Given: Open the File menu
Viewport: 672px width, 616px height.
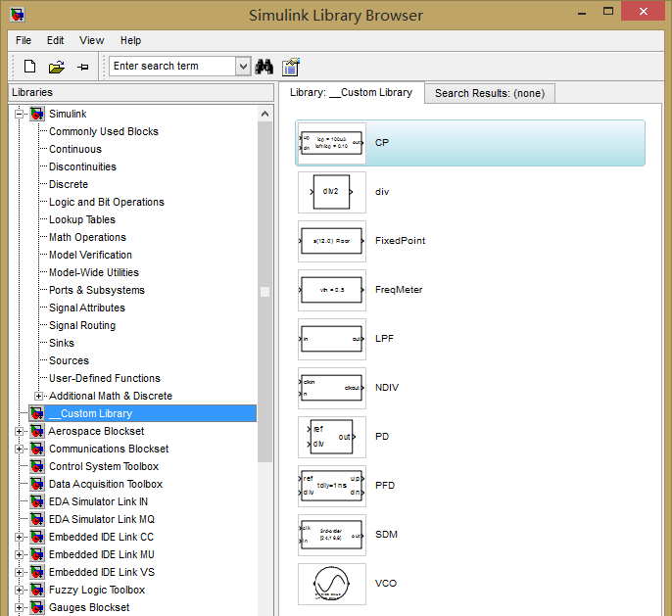Looking at the screenshot, I should click(x=24, y=40).
